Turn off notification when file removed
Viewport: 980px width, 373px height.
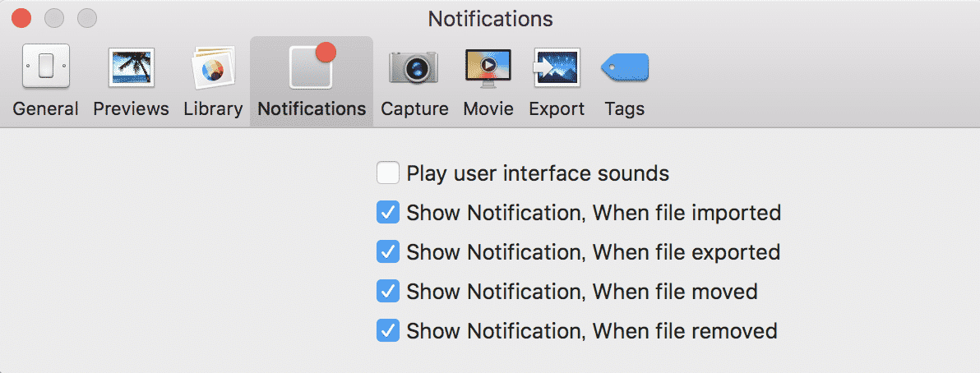coord(388,330)
